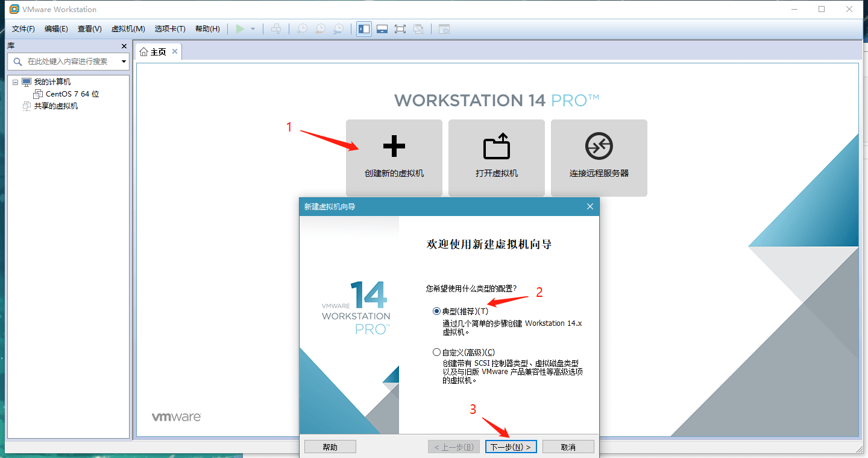Open the 查看(V) menu
The image size is (868, 458).
[89, 29]
